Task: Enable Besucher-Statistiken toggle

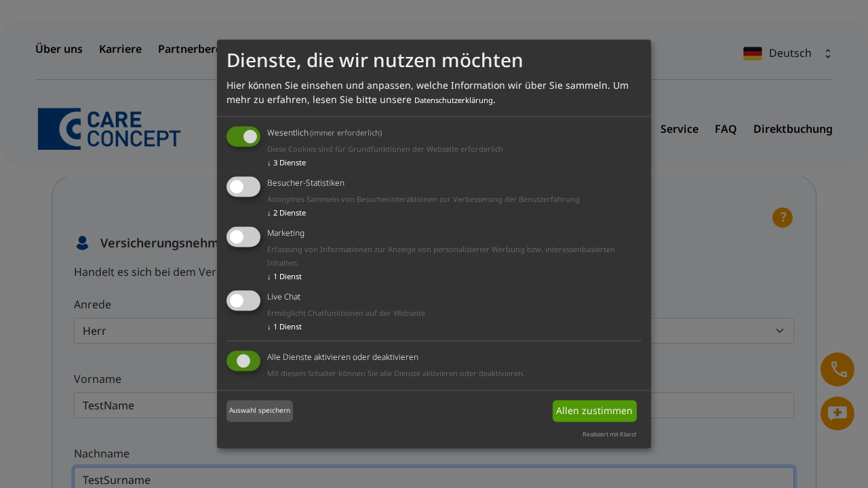Action: click(x=243, y=186)
